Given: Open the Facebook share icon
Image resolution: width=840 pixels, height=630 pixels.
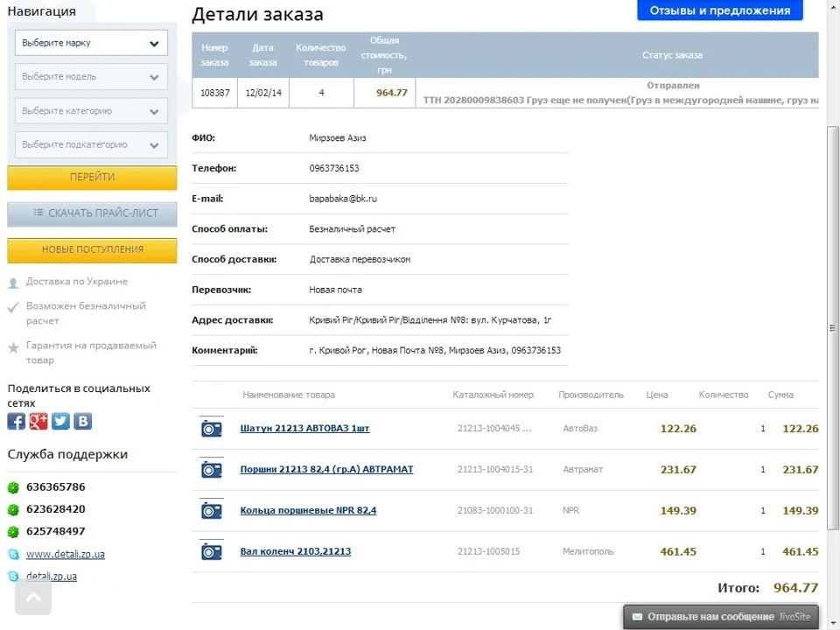Looking at the screenshot, I should (16, 421).
